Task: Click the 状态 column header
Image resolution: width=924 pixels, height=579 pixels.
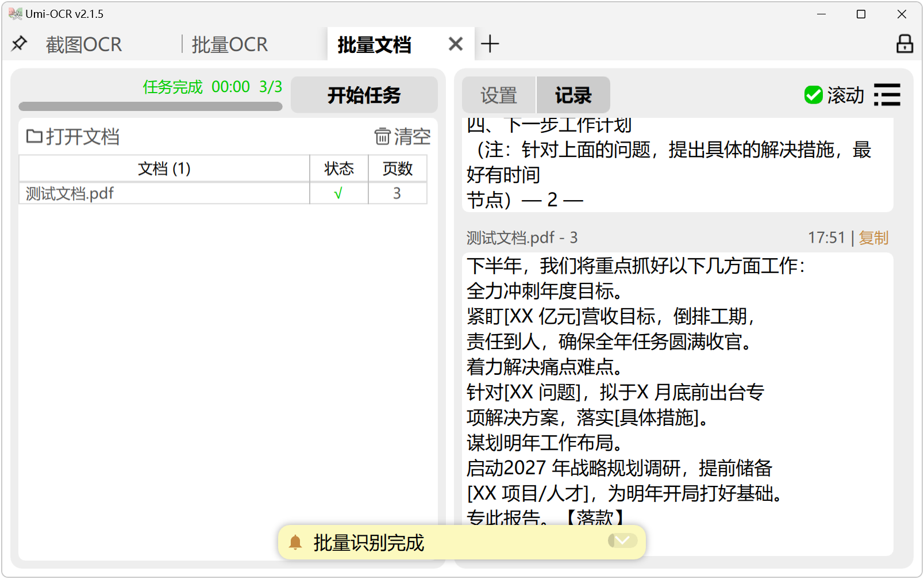Action: pos(339,168)
